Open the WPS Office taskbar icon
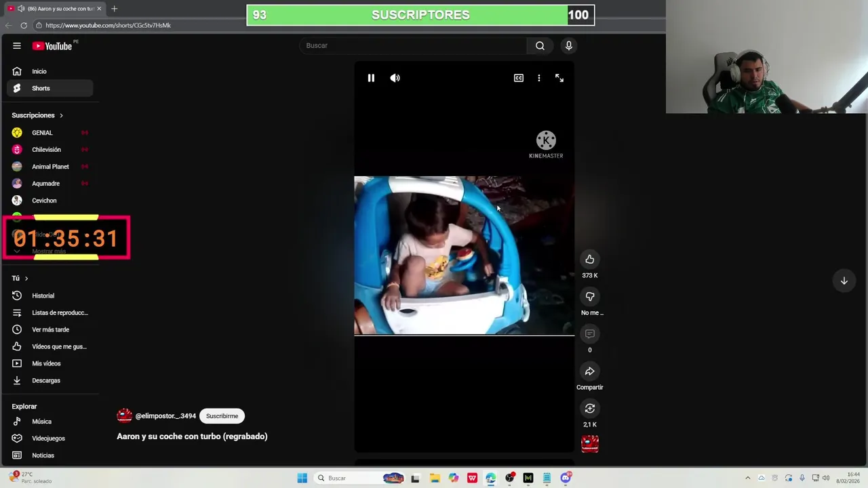Image resolution: width=868 pixels, height=488 pixels. 472,478
